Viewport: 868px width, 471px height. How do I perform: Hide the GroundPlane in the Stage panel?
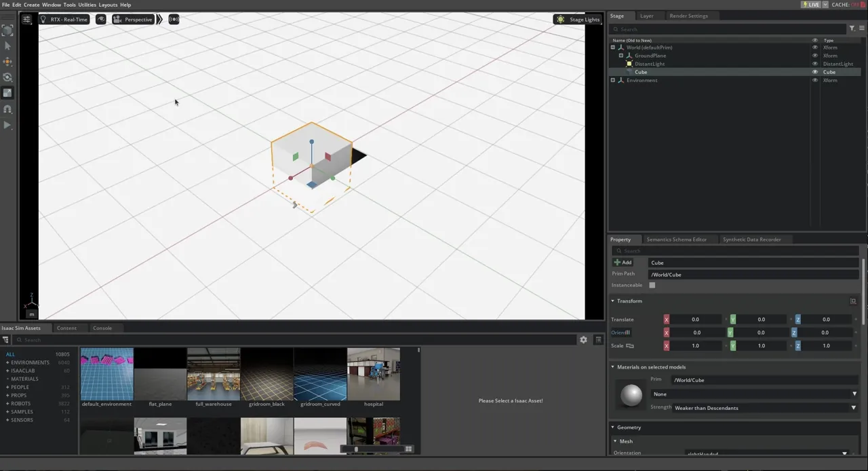click(814, 56)
